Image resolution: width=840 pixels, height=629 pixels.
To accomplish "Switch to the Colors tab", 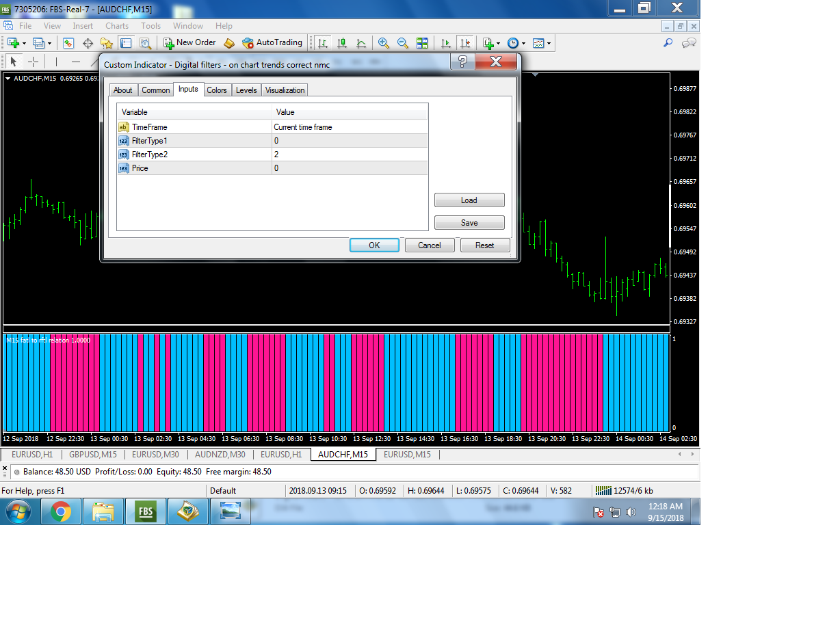I will (216, 90).
